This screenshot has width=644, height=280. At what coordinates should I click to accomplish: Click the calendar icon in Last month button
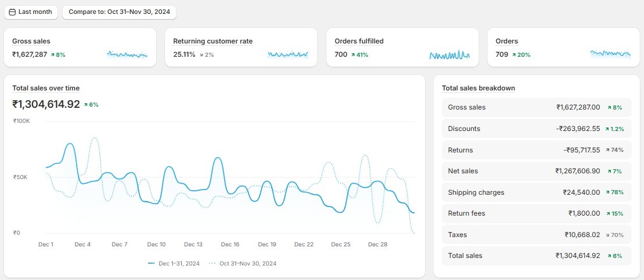12,12
